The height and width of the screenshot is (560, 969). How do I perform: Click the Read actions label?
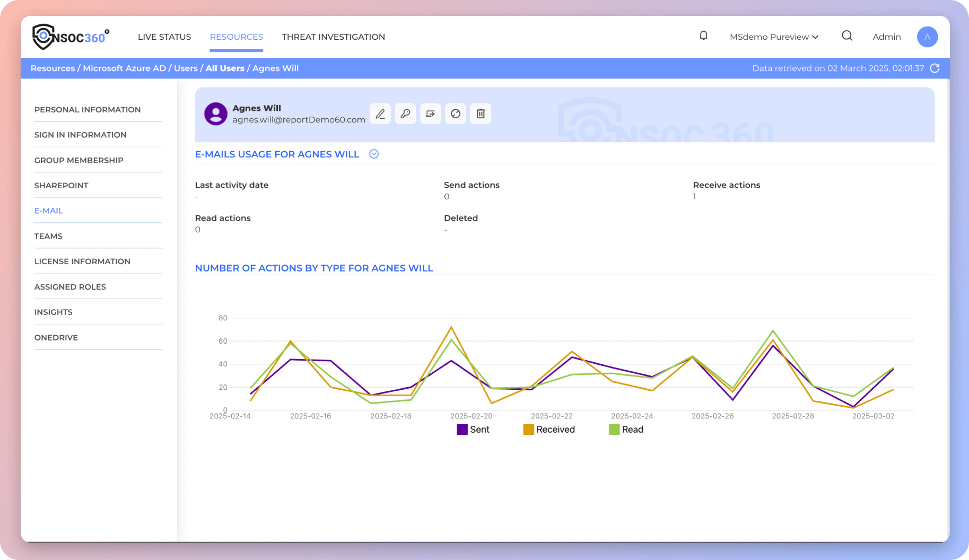tap(223, 218)
